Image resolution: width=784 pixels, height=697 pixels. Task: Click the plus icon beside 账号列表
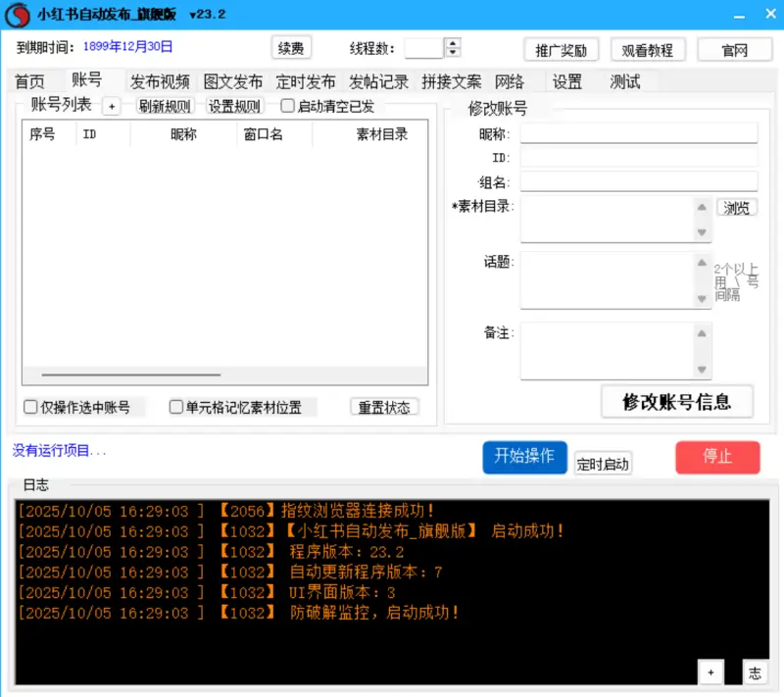click(111, 106)
